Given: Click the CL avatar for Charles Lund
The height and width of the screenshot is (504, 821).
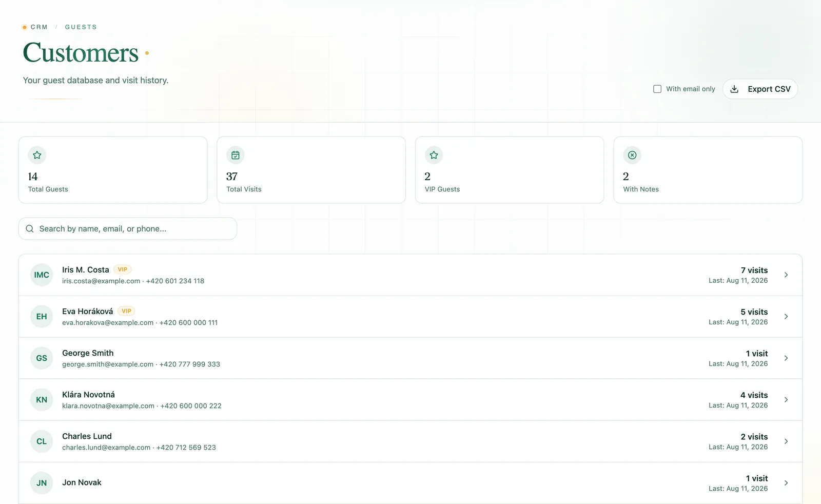Looking at the screenshot, I should [x=42, y=441].
